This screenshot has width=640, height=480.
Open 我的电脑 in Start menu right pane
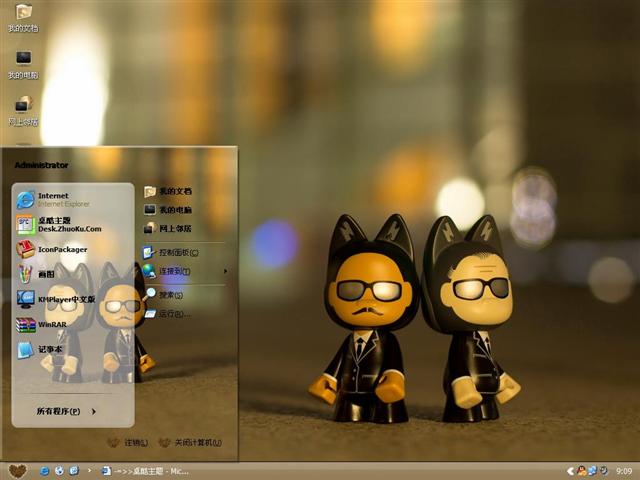[x=168, y=210]
